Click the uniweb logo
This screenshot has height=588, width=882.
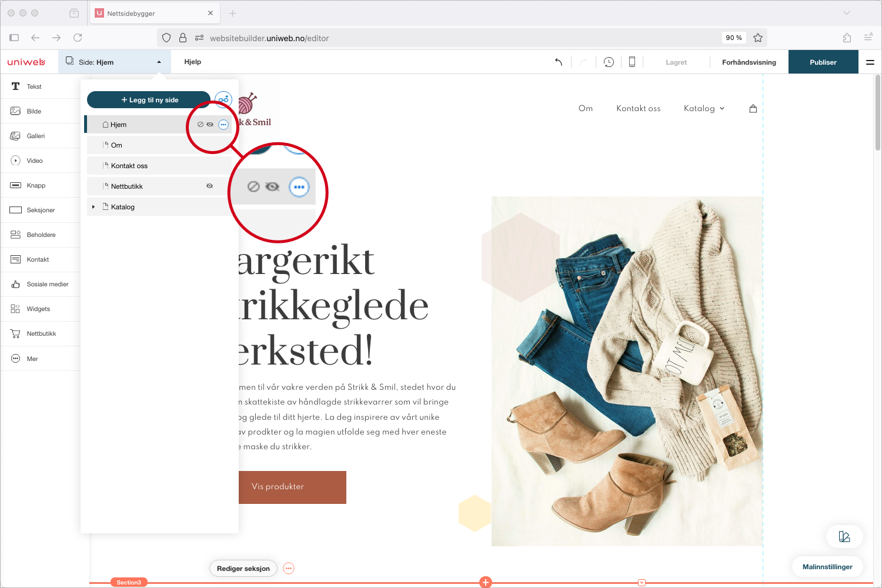pos(26,62)
